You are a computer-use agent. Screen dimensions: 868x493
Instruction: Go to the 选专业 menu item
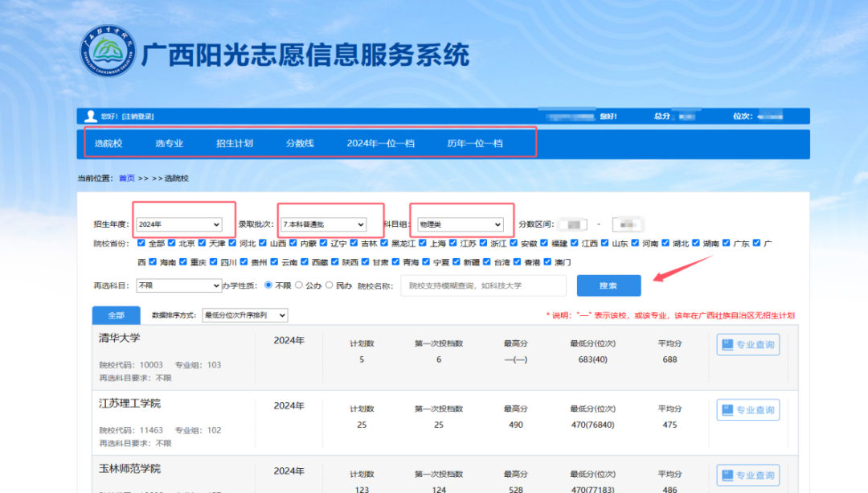tap(170, 144)
